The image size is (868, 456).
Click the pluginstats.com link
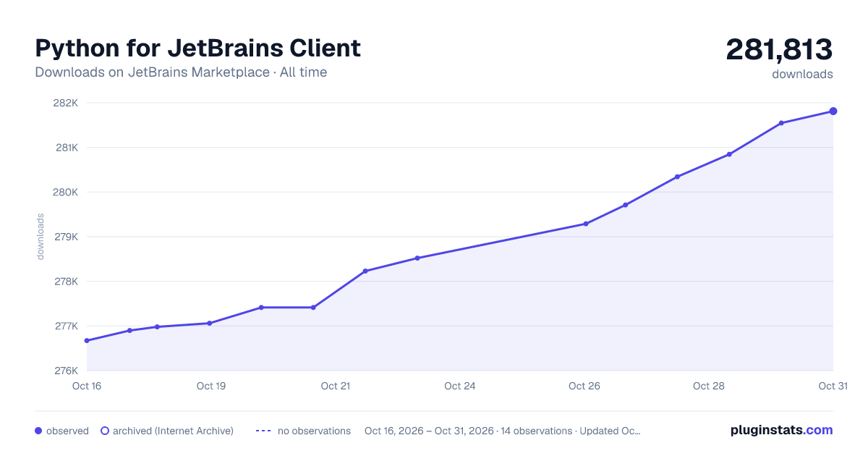point(781,430)
